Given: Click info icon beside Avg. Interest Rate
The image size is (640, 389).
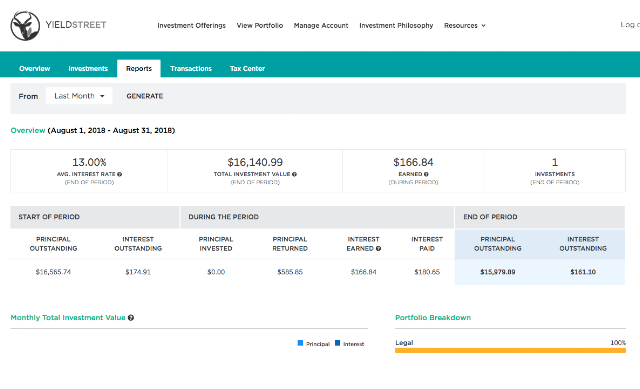Looking at the screenshot, I should [x=120, y=174].
